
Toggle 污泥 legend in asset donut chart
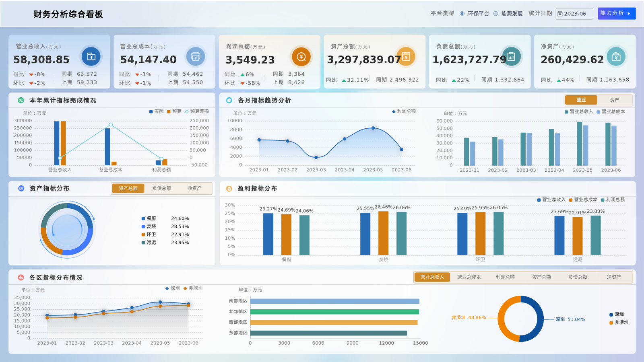pos(149,243)
